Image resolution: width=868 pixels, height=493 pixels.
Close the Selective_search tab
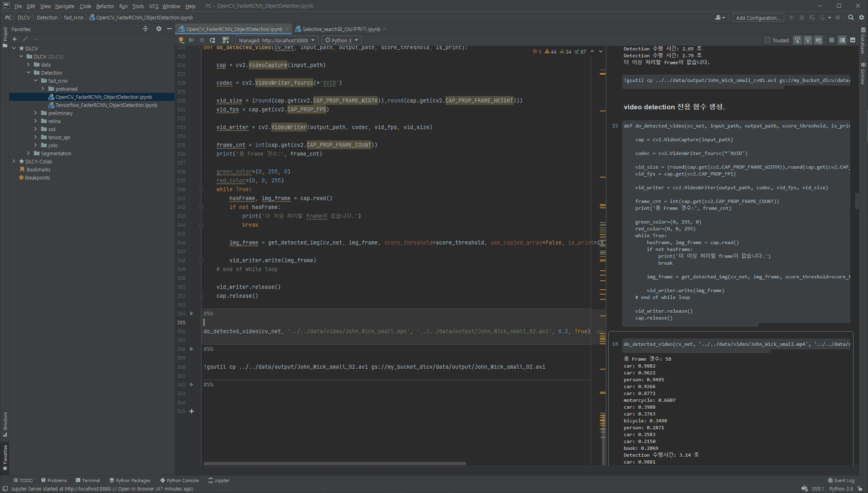click(x=385, y=29)
